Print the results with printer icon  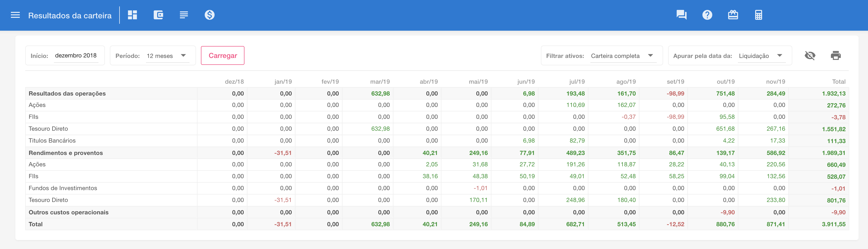click(836, 56)
